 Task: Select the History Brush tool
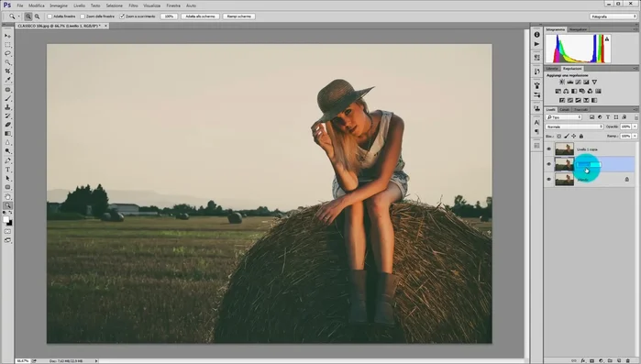[7, 116]
